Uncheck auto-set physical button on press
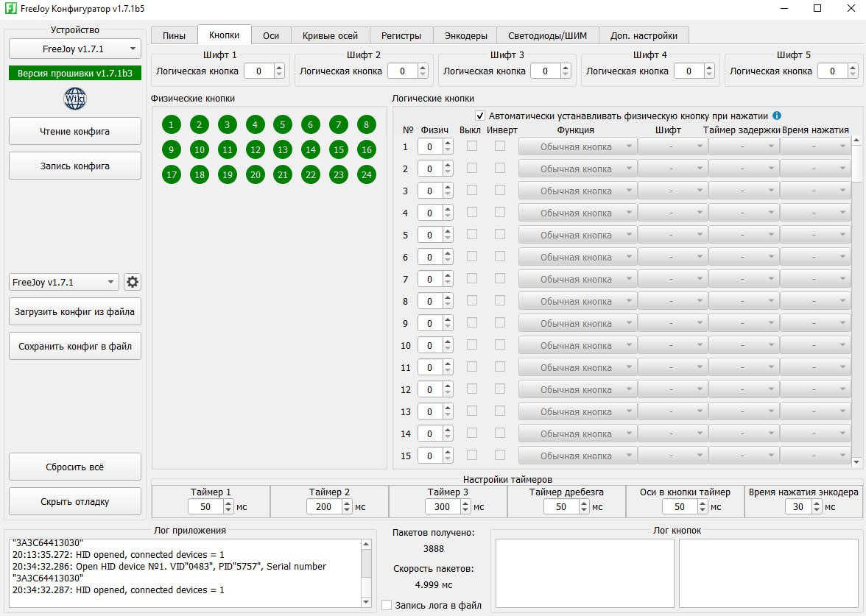The width and height of the screenshot is (866, 616). pyautogui.click(x=480, y=116)
